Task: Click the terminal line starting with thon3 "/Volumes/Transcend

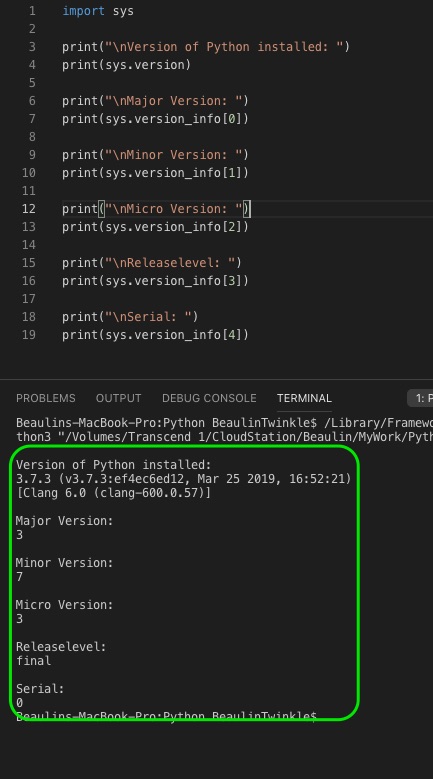Action: tap(224, 437)
